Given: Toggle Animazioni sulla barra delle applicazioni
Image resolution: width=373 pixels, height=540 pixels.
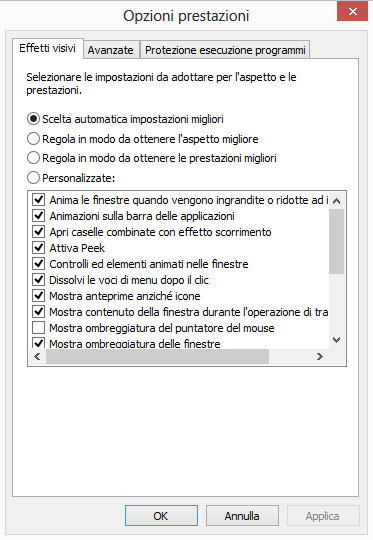Looking at the screenshot, I should [38, 216].
